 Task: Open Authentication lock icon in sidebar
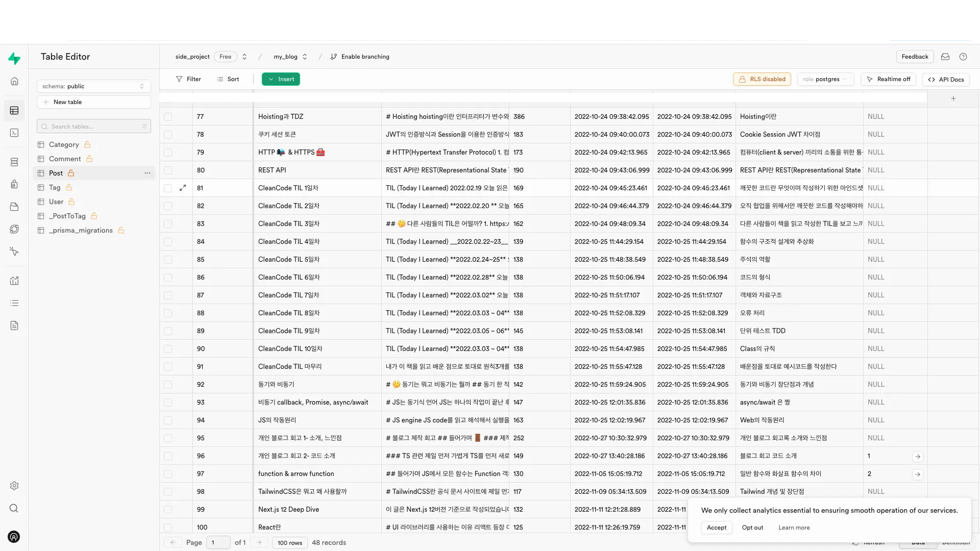tap(14, 184)
